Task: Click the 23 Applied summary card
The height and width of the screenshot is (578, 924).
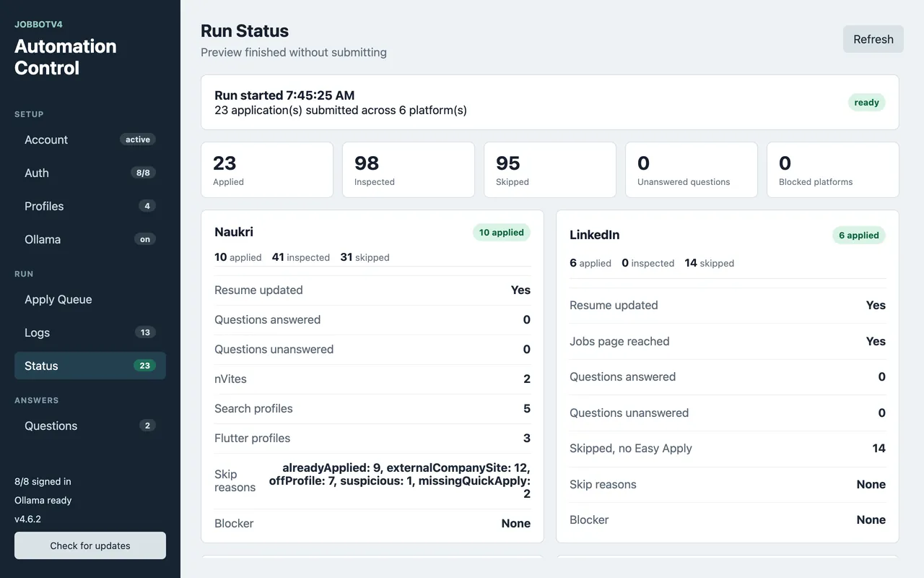Action: pos(267,170)
